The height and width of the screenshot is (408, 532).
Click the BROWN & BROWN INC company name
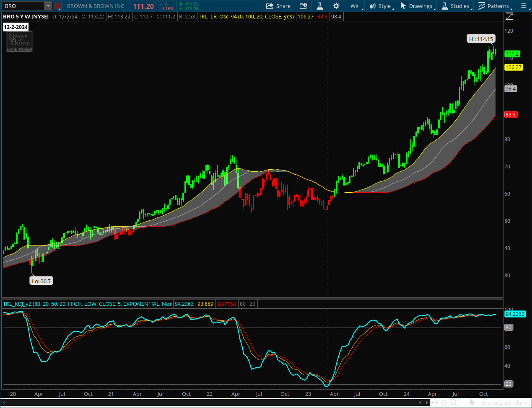96,6
